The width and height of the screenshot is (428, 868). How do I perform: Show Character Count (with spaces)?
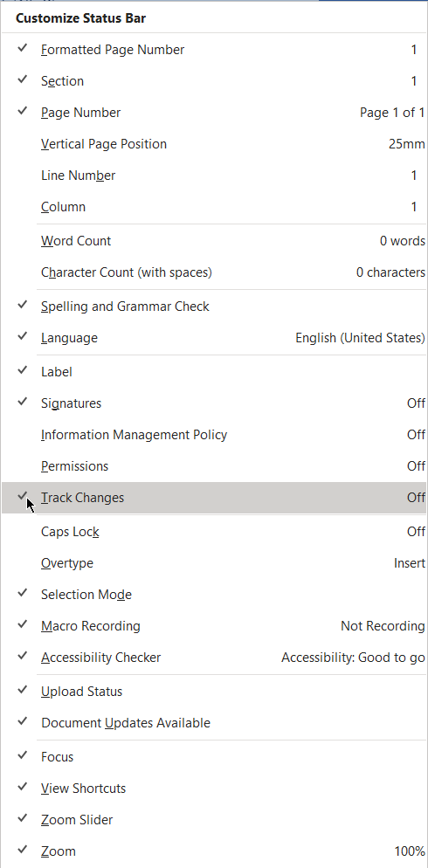point(214,273)
